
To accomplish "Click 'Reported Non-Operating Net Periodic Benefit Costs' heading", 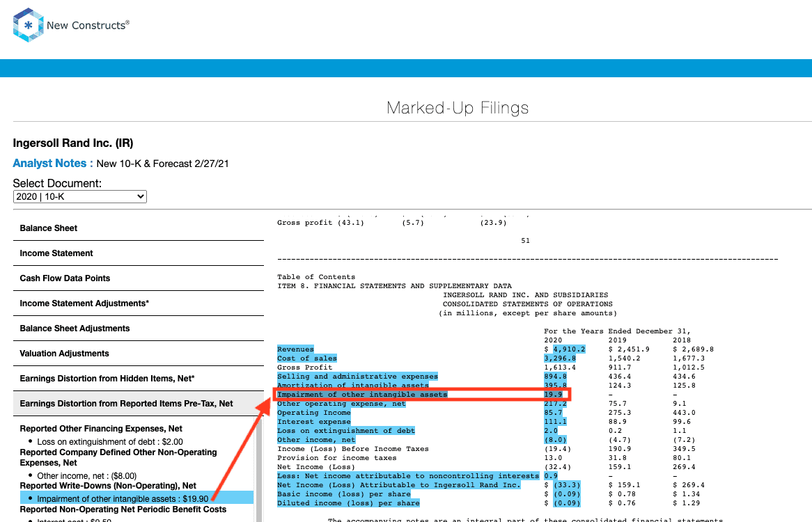I will click(x=123, y=509).
